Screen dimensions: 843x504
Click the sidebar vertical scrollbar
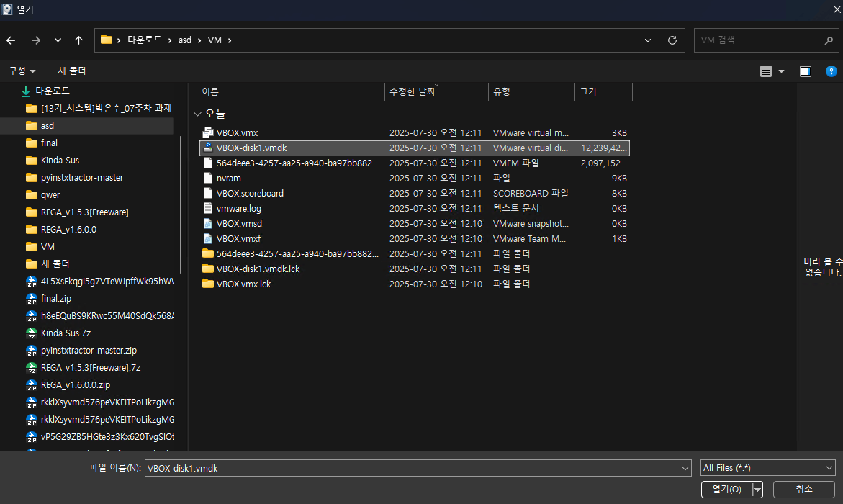tap(181, 204)
